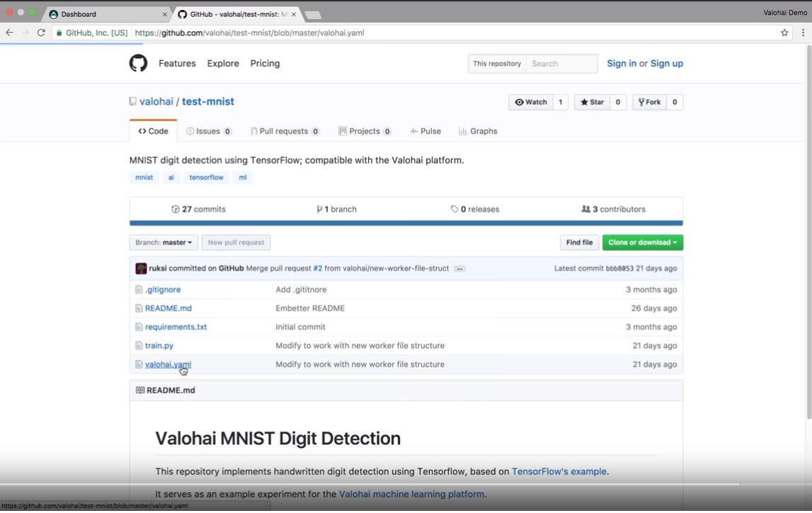This screenshot has height=513, width=812.
Task: Focus the repository search field
Action: pos(561,64)
